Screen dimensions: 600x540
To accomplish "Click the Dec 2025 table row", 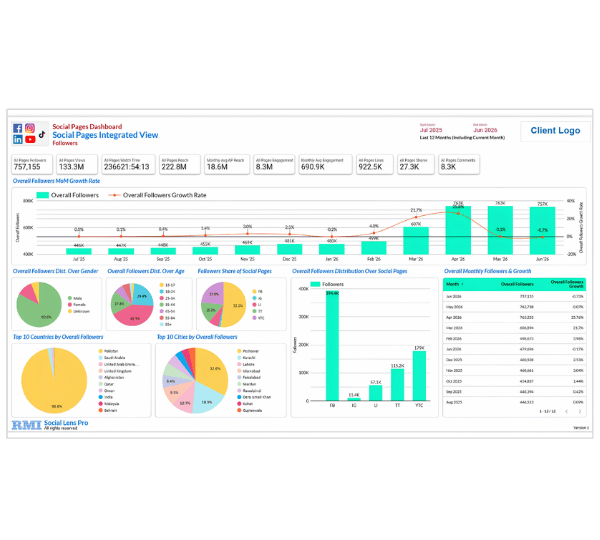I will coord(514,360).
